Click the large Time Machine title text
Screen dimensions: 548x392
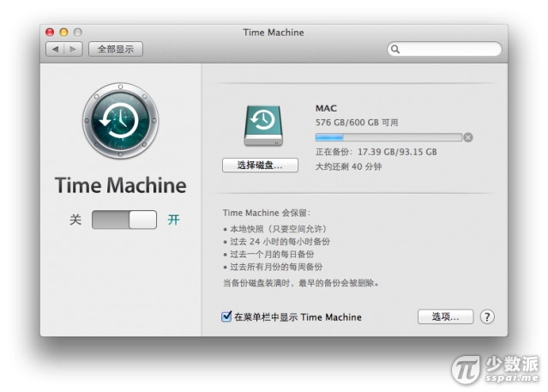(x=121, y=185)
